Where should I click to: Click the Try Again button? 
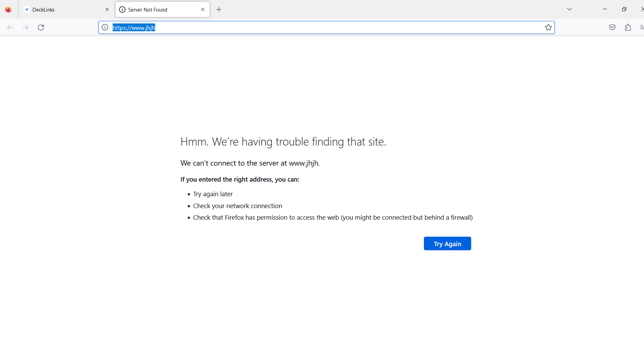click(x=447, y=243)
